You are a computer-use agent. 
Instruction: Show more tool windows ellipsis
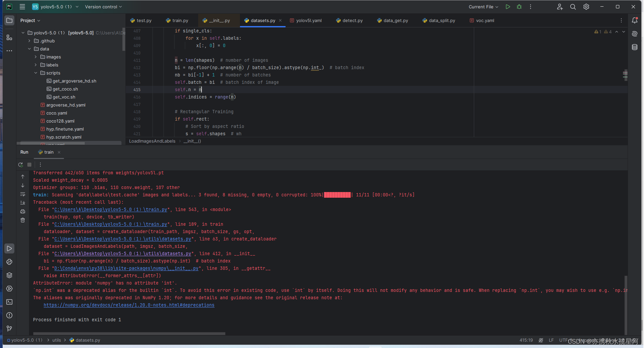(9, 51)
